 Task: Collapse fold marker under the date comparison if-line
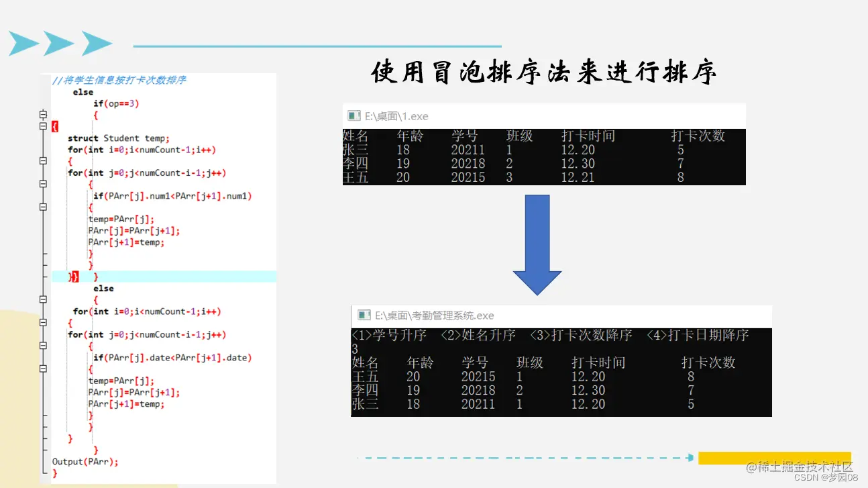[x=43, y=369]
